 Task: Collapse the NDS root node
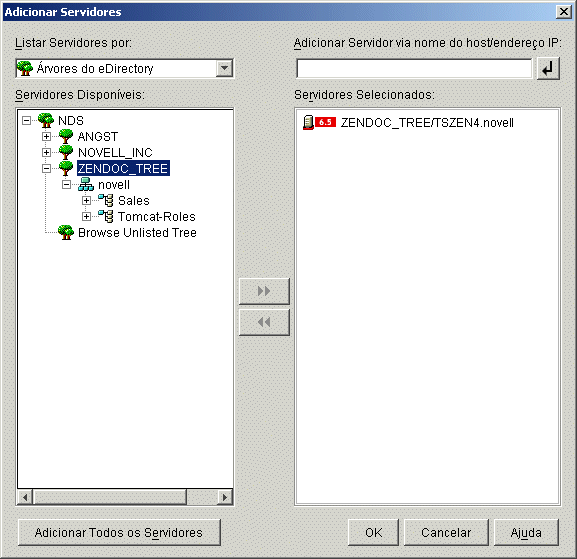coord(26,120)
